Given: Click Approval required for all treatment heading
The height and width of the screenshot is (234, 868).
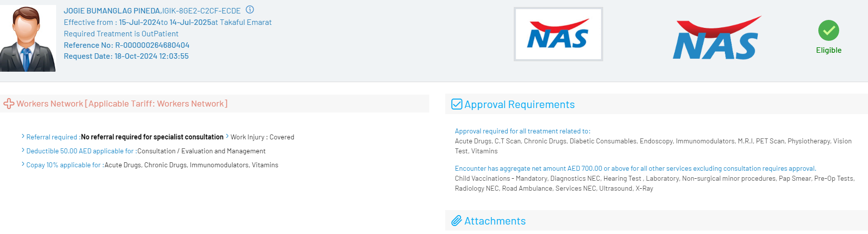Looking at the screenshot, I should [x=522, y=131].
